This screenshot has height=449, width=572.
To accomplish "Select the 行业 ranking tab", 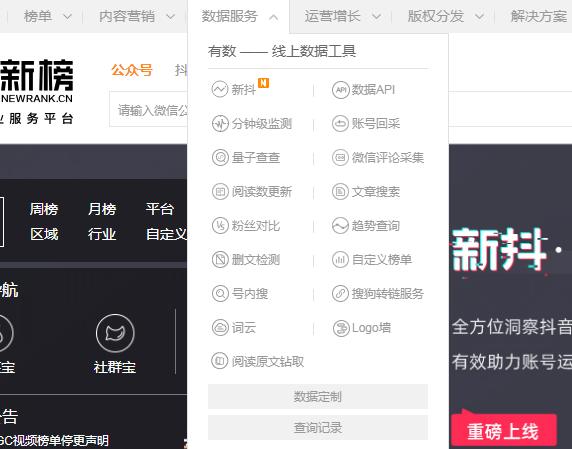I will (x=102, y=234).
